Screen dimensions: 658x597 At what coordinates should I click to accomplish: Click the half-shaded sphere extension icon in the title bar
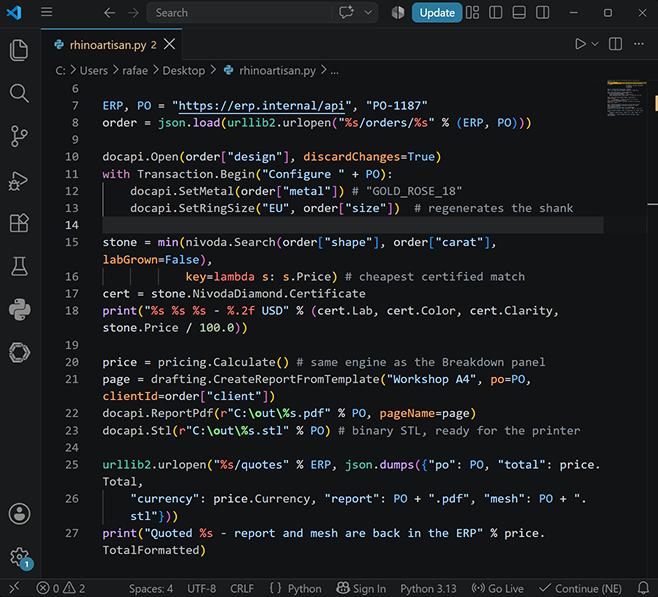pos(398,13)
